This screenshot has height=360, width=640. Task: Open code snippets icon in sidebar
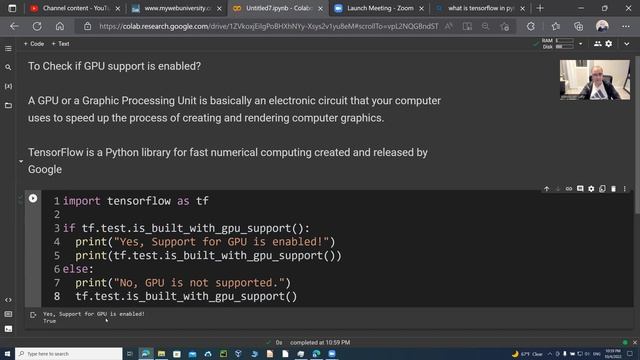pyautogui.click(x=8, y=300)
